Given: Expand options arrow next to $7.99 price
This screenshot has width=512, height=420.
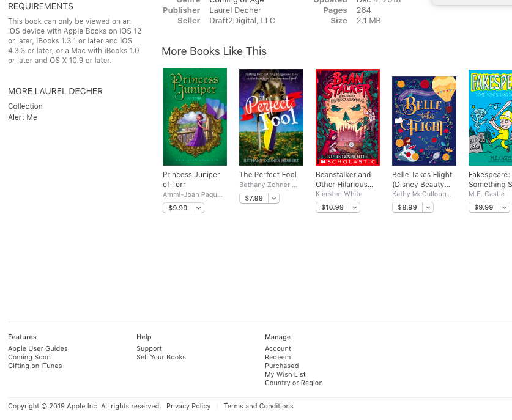Looking at the screenshot, I should pos(274,198).
